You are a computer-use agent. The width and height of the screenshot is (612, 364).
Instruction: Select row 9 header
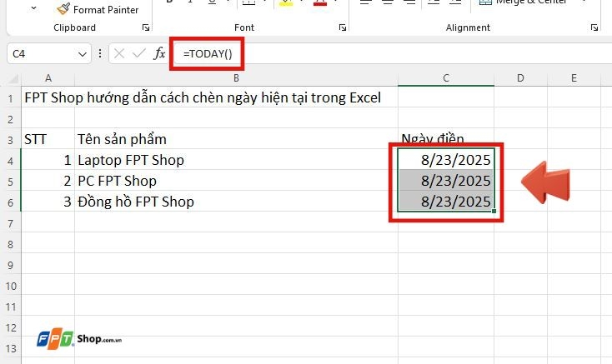click(x=11, y=265)
